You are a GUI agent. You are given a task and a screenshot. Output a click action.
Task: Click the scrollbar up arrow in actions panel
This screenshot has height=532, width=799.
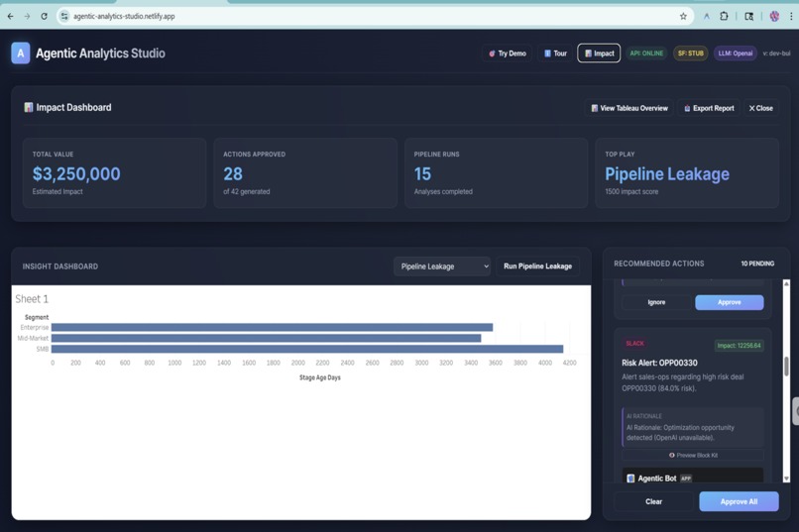coord(786,283)
